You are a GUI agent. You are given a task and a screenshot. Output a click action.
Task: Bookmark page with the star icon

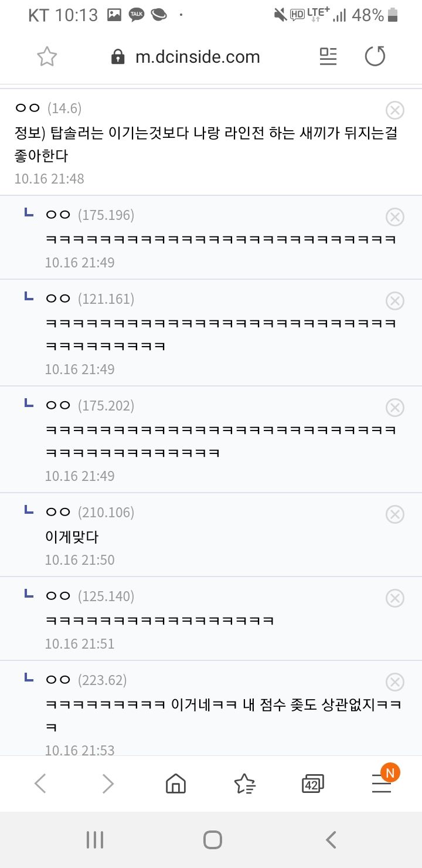point(47,57)
